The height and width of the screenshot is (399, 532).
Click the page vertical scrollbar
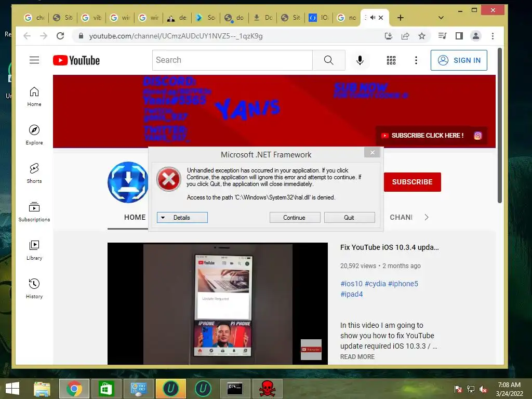pyautogui.click(x=500, y=126)
